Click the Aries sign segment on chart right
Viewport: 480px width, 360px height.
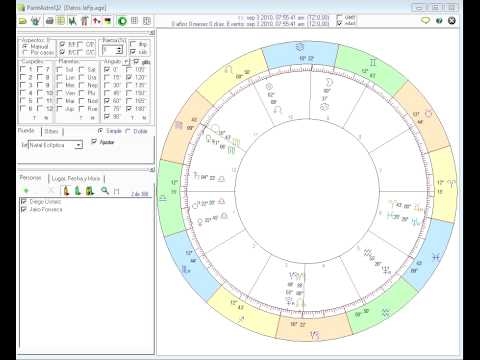[x=444, y=185]
